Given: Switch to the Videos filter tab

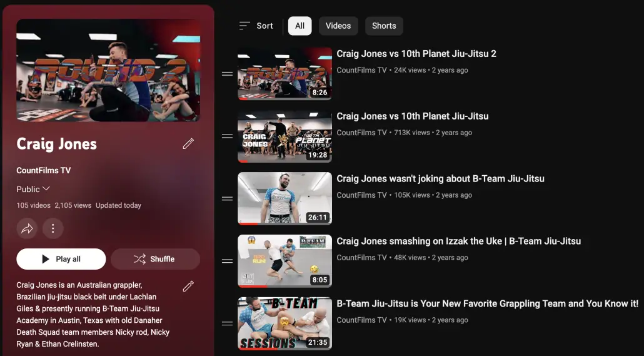Looking at the screenshot, I should (338, 26).
